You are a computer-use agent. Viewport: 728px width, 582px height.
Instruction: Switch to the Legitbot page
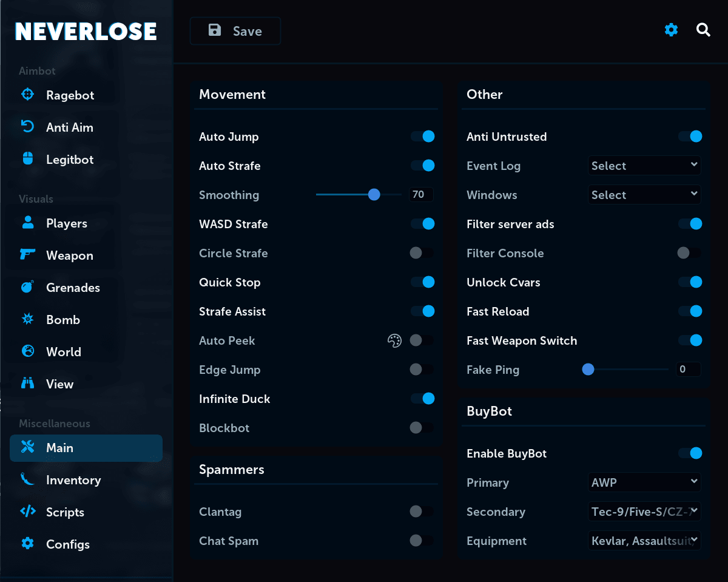coord(86,159)
